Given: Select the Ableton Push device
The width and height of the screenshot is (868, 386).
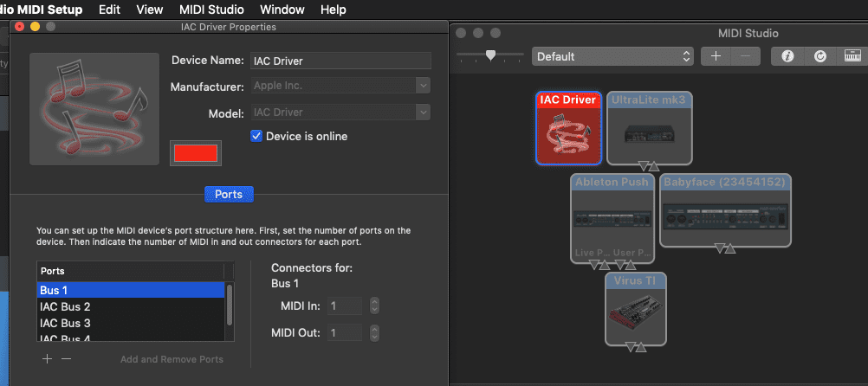Looking at the screenshot, I should (x=612, y=218).
